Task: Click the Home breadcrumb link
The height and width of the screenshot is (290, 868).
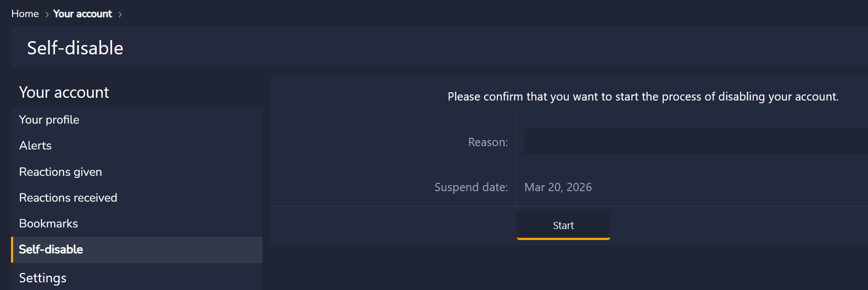Action: tap(25, 14)
